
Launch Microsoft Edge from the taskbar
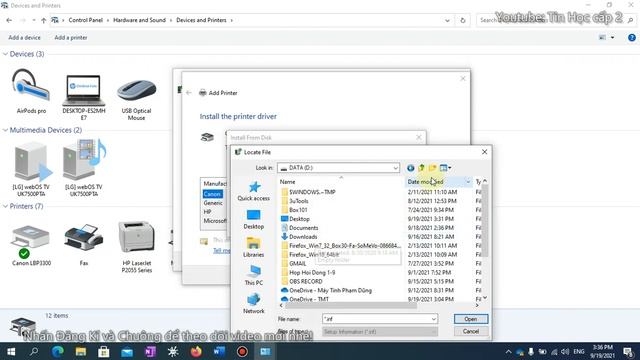58,351
